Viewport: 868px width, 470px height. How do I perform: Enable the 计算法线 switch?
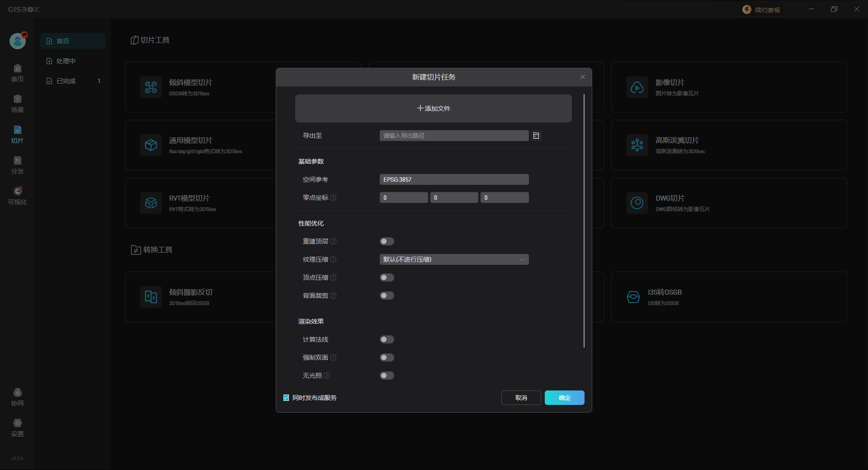pyautogui.click(x=387, y=339)
